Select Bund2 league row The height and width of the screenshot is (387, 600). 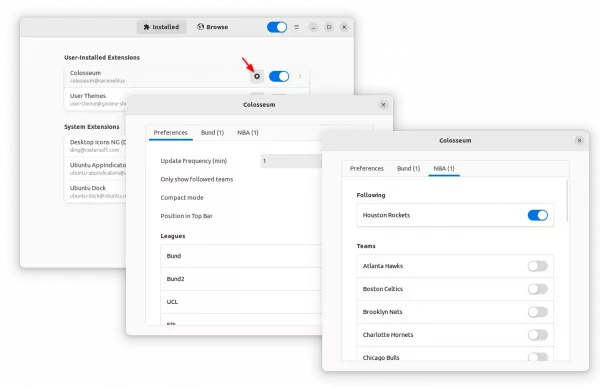(241, 279)
